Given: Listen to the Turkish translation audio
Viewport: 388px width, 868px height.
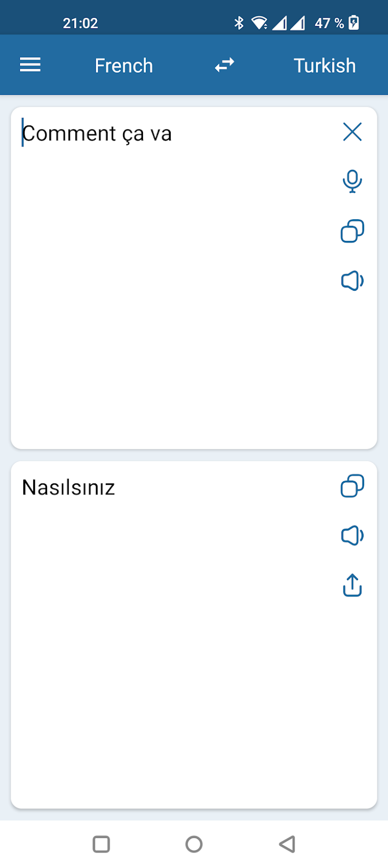Looking at the screenshot, I should point(352,536).
